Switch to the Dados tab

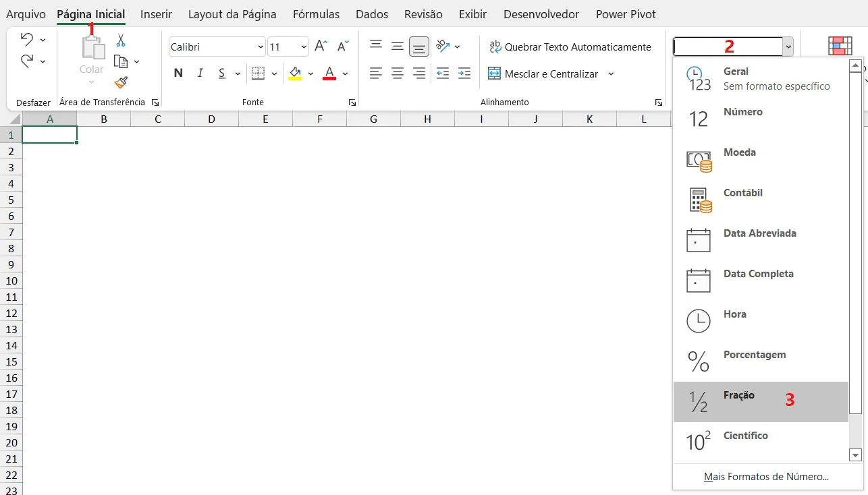coord(372,14)
